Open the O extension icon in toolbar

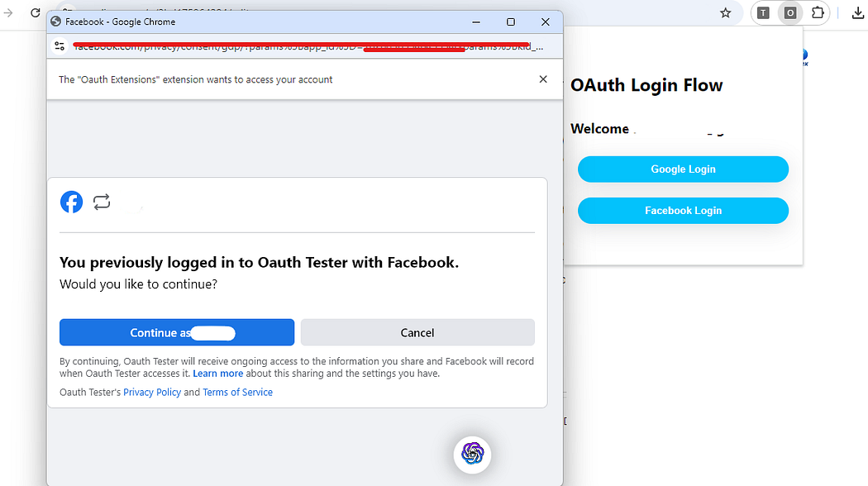[790, 12]
